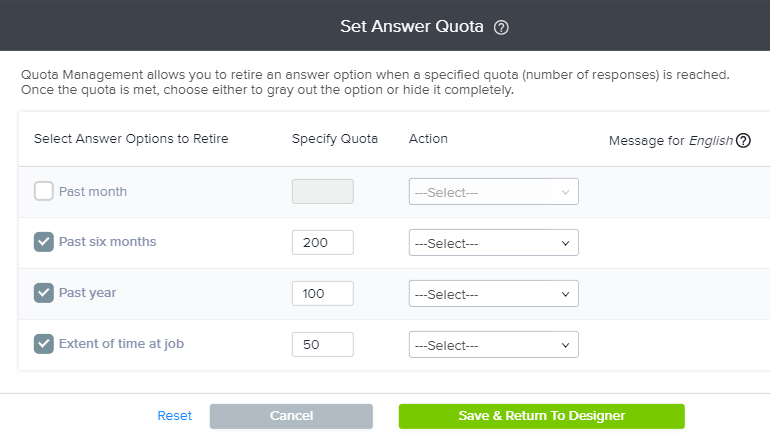Click the Past six months option label
Image resolution: width=770 pixels, height=437 pixels.
click(107, 242)
